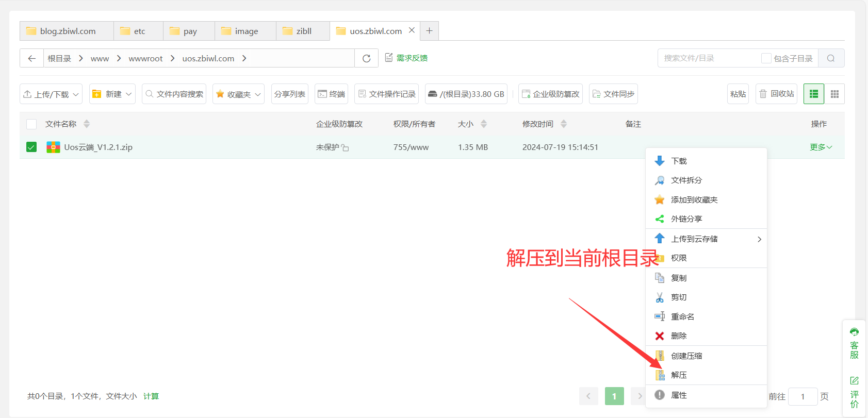Switch to image tab
The height and width of the screenshot is (418, 868).
tap(245, 31)
